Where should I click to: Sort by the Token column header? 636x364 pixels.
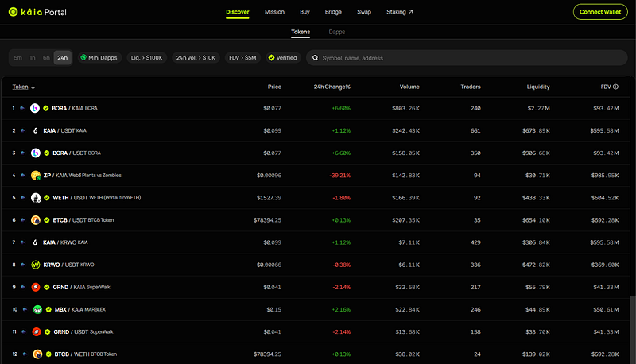click(21, 87)
